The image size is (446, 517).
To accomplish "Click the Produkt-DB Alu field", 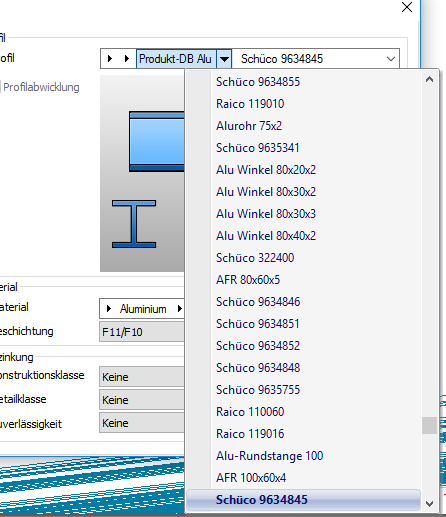I will point(176,59).
